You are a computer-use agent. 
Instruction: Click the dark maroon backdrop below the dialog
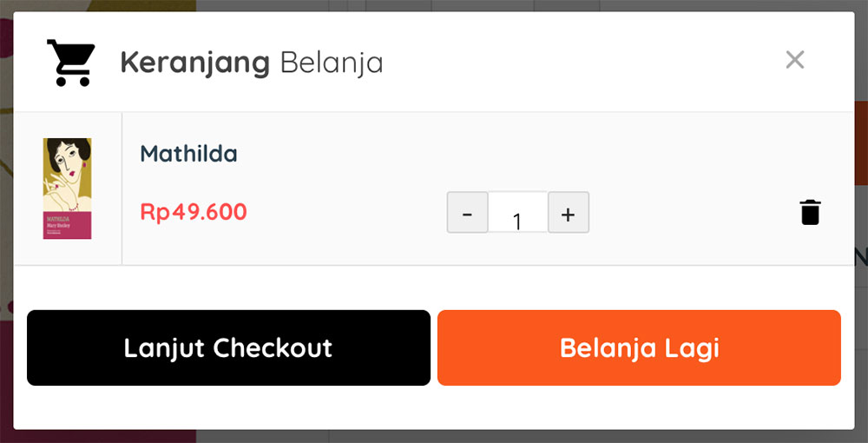[x=100, y=436]
